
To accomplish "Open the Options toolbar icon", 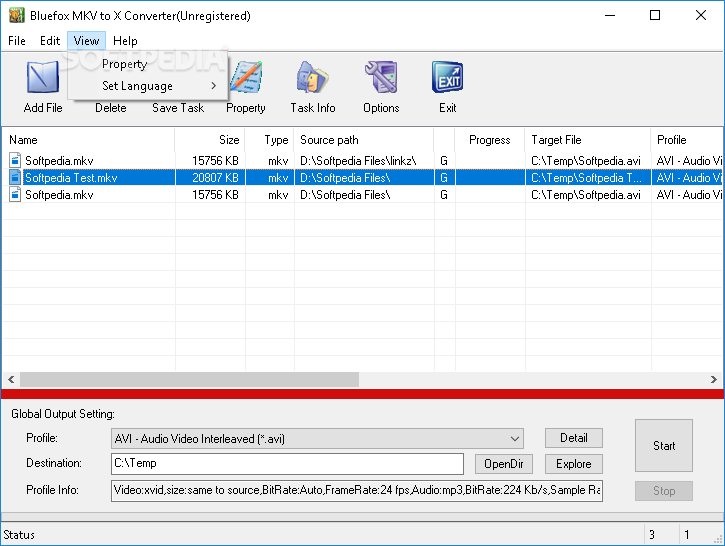I will pyautogui.click(x=381, y=77).
